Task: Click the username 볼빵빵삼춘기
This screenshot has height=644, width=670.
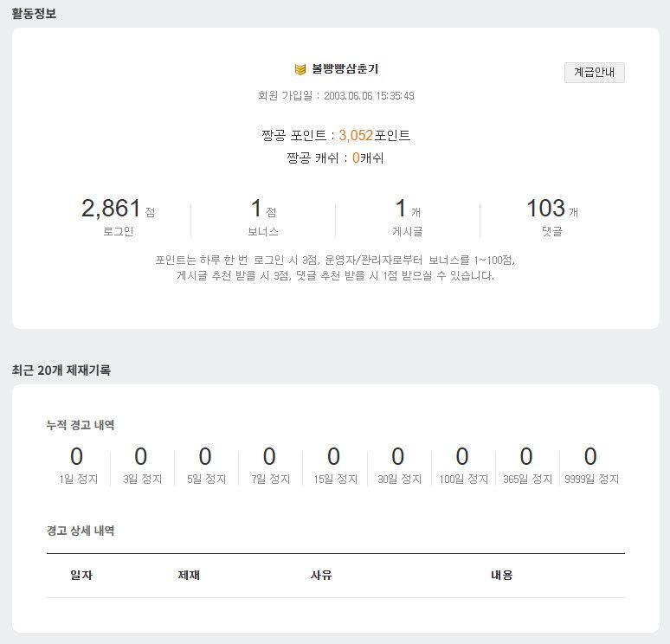Action: click(345, 69)
